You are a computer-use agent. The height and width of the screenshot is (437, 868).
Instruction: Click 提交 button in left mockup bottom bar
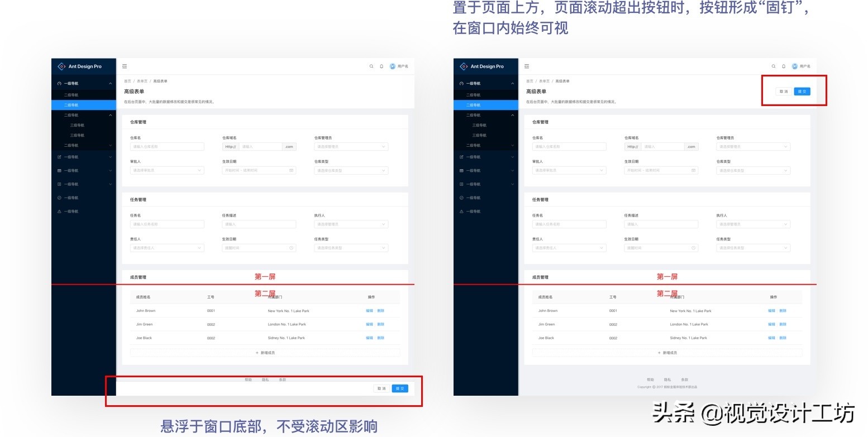click(400, 388)
